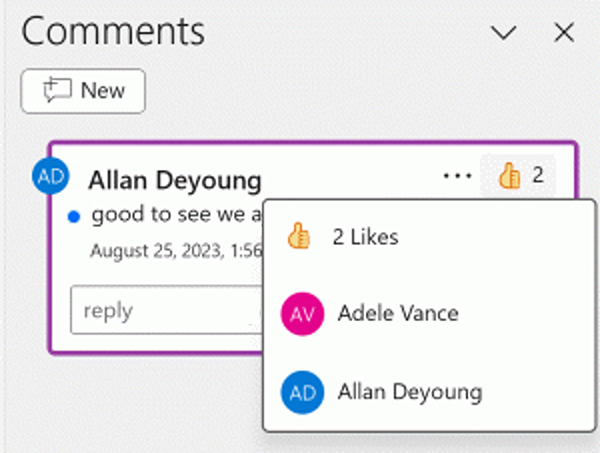Click the blue unread dot beside the comment
The image size is (600, 453).
pyautogui.click(x=74, y=215)
